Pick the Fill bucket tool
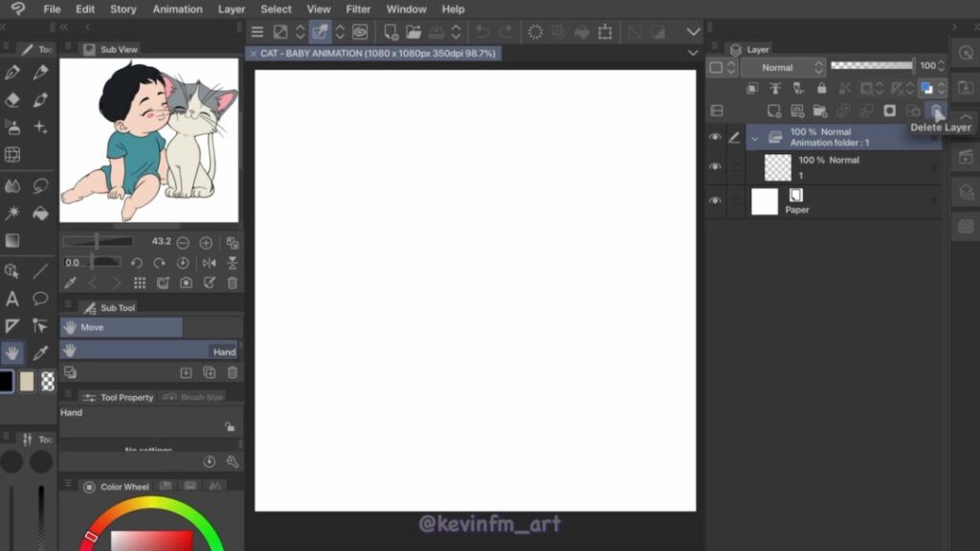The height and width of the screenshot is (551, 980). (40, 213)
